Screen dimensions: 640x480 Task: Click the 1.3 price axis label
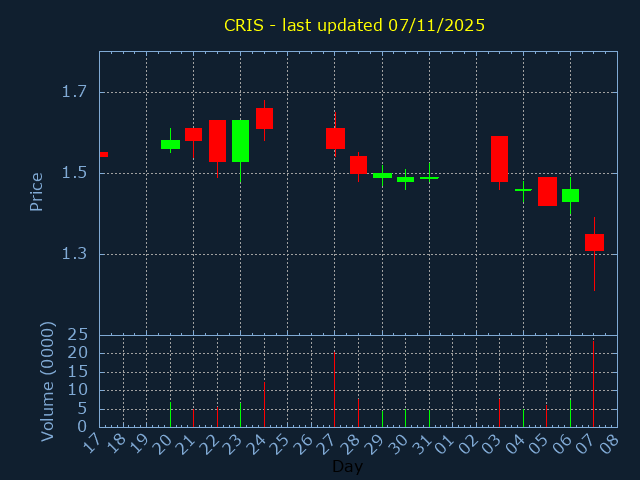pyautogui.click(x=75, y=254)
